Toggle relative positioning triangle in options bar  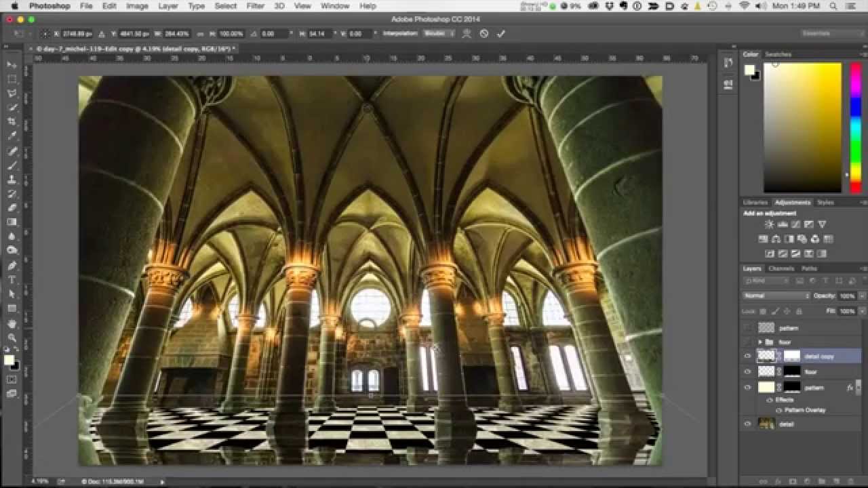tap(102, 33)
